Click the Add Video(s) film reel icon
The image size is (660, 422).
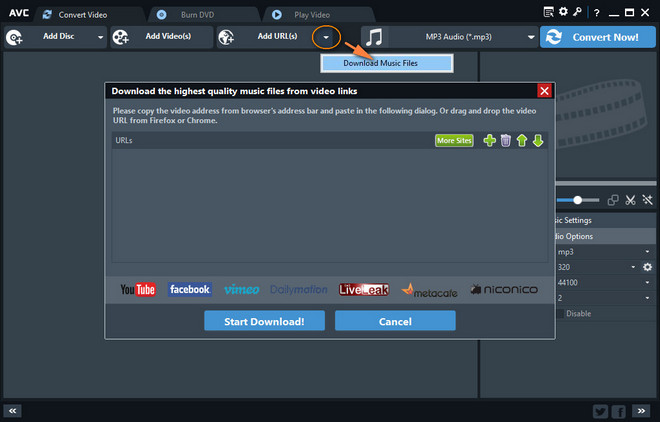(121, 37)
